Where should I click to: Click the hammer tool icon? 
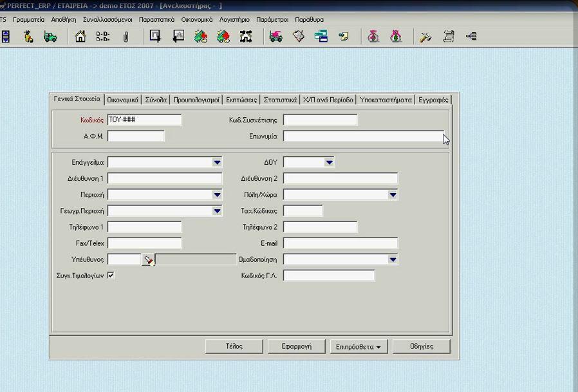(425, 37)
